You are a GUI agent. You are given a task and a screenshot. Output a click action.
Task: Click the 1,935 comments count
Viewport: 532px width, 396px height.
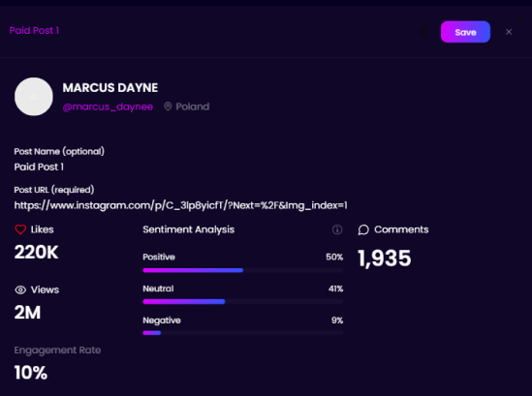click(x=385, y=259)
